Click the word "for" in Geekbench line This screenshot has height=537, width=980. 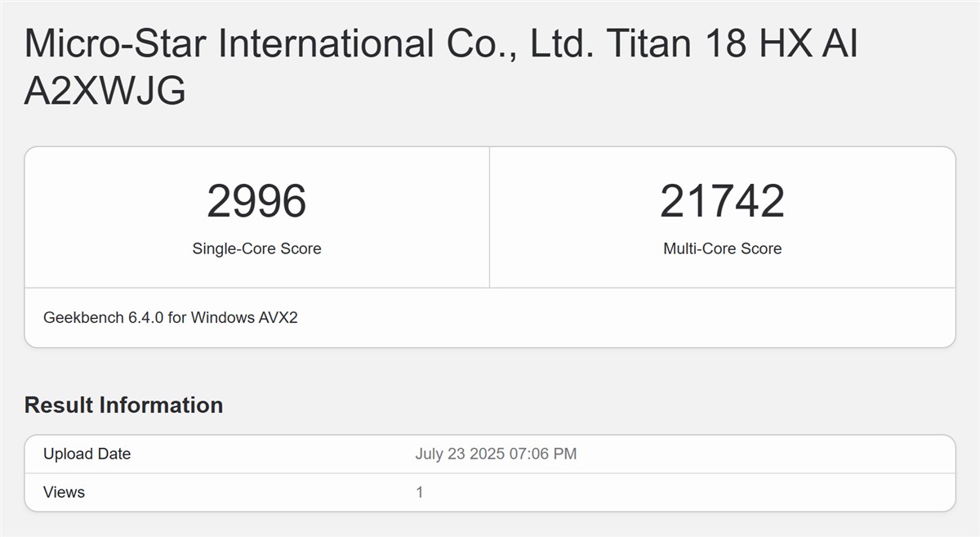pos(177,317)
